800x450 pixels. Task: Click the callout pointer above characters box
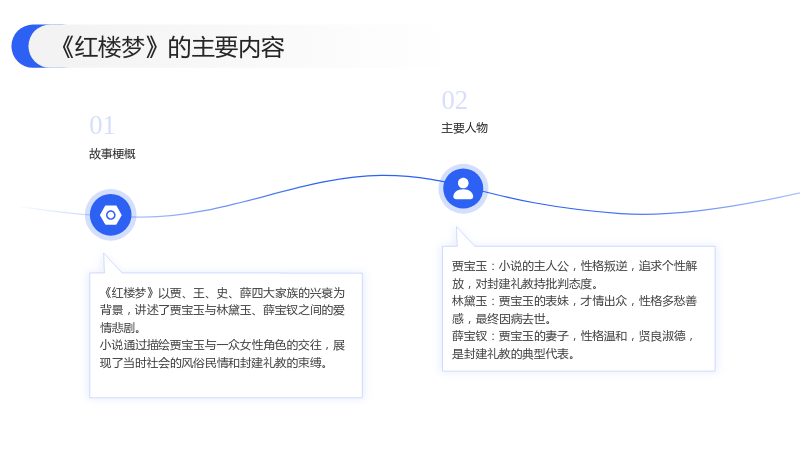[463, 238]
